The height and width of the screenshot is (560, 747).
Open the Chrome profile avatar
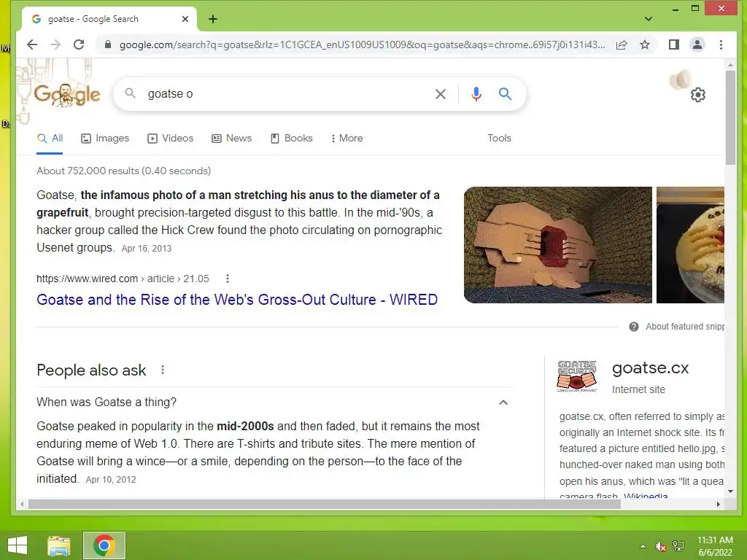697,44
